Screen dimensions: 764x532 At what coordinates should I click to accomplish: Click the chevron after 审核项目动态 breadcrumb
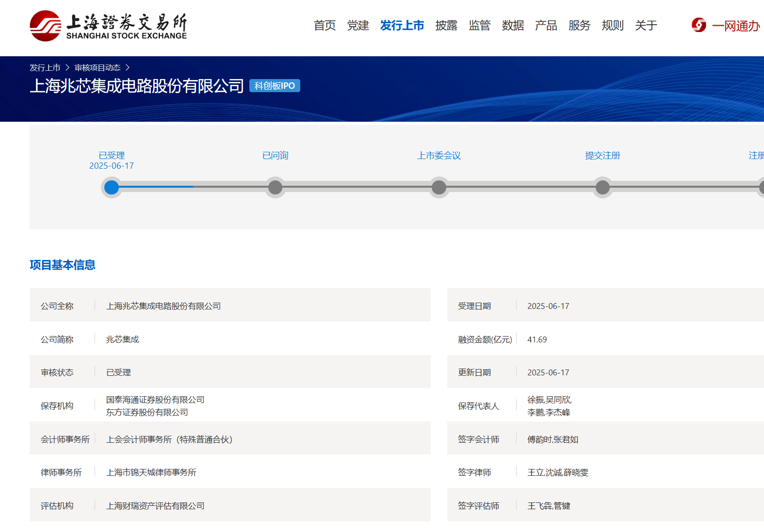[x=128, y=68]
